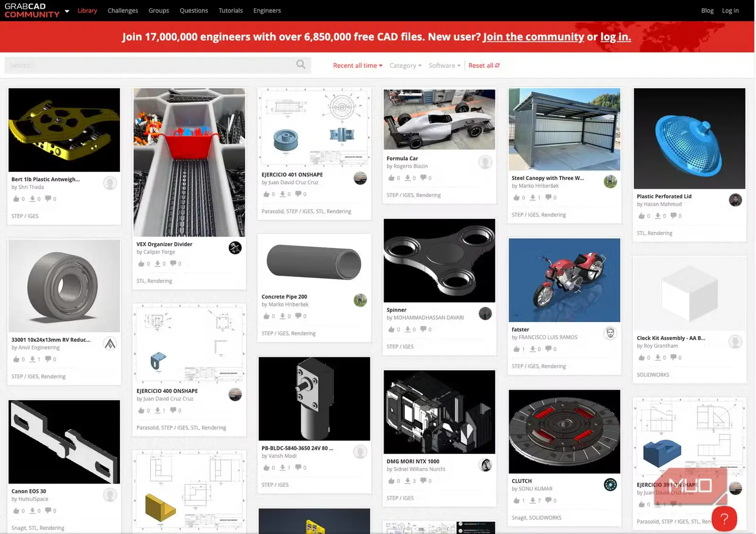Viewport: 756px width, 534px height.
Task: Like the VEX Organizer Divider model
Action: pos(141,263)
